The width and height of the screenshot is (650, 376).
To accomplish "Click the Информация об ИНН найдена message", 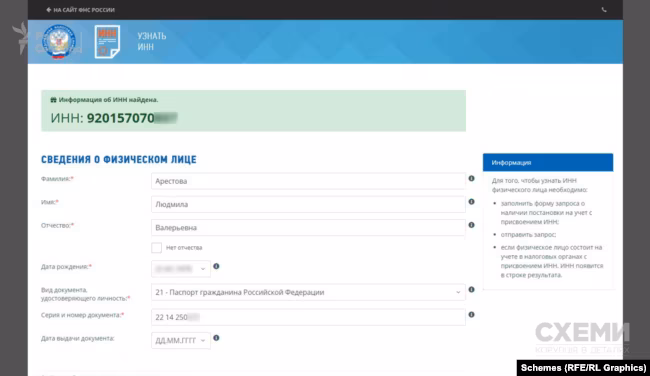I will pyautogui.click(x=104, y=100).
